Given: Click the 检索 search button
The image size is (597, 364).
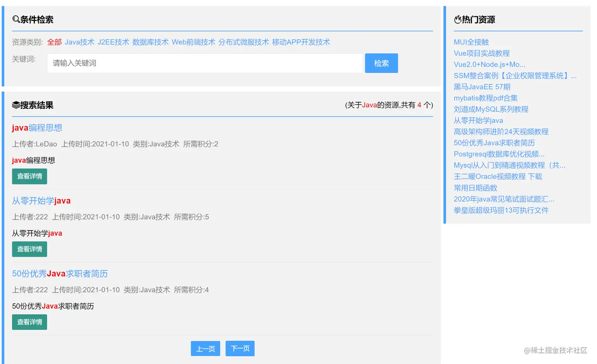Looking at the screenshot, I should coord(381,63).
